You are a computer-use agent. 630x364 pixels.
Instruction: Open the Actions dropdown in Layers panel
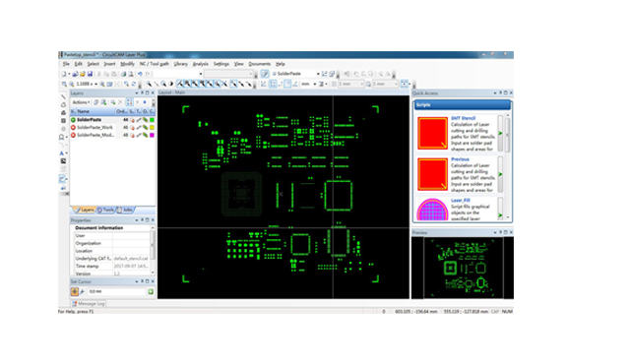[81, 102]
